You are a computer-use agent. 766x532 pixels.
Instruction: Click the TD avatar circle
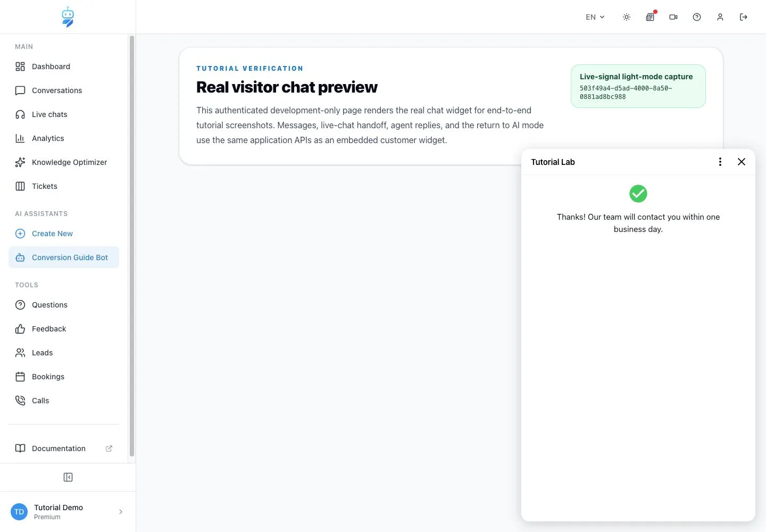pos(19,512)
